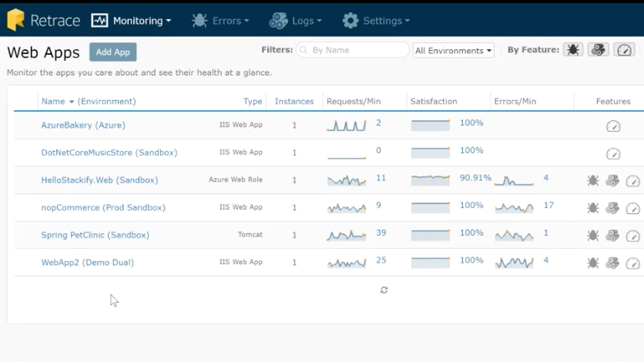644x362 pixels.
Task: Click Tomcat type cell
Action: click(x=250, y=235)
